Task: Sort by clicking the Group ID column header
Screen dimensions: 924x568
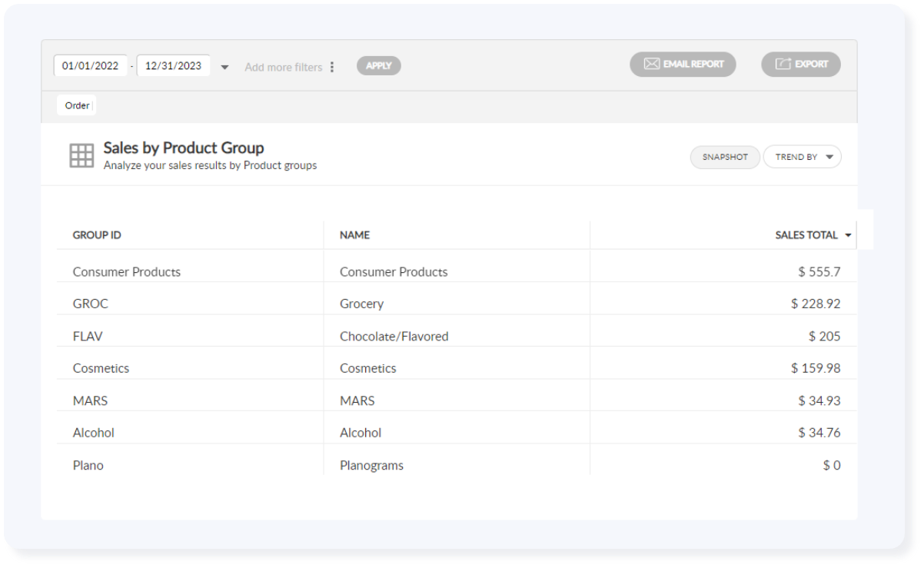Action: [96, 235]
